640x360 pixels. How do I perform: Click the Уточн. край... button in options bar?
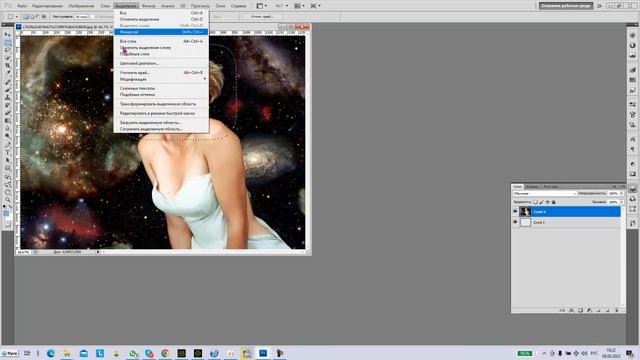pos(262,17)
